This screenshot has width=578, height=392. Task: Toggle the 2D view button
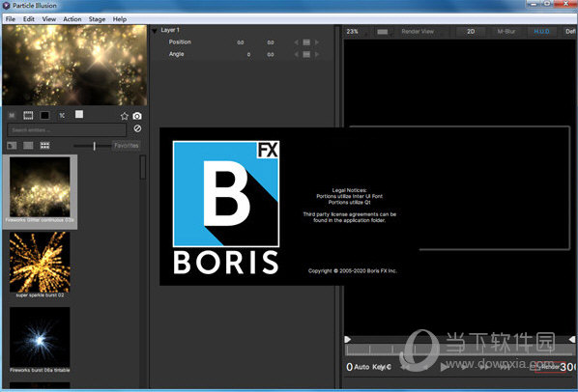471,32
